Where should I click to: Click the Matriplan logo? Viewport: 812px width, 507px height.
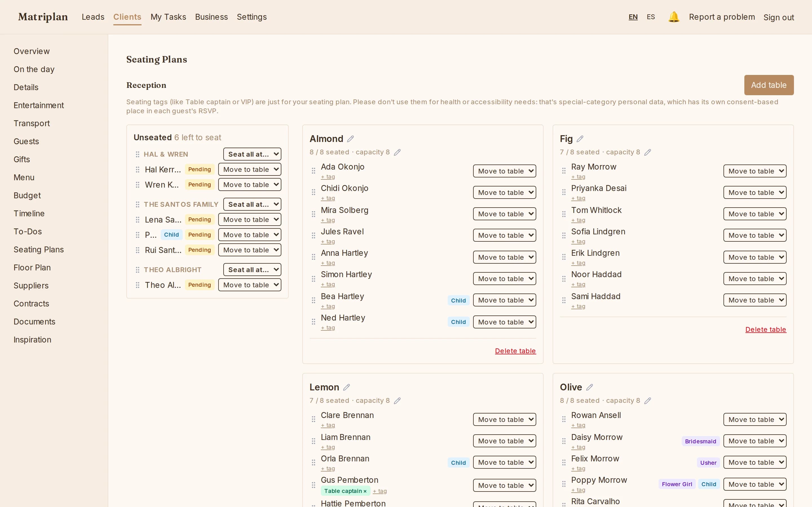[43, 17]
